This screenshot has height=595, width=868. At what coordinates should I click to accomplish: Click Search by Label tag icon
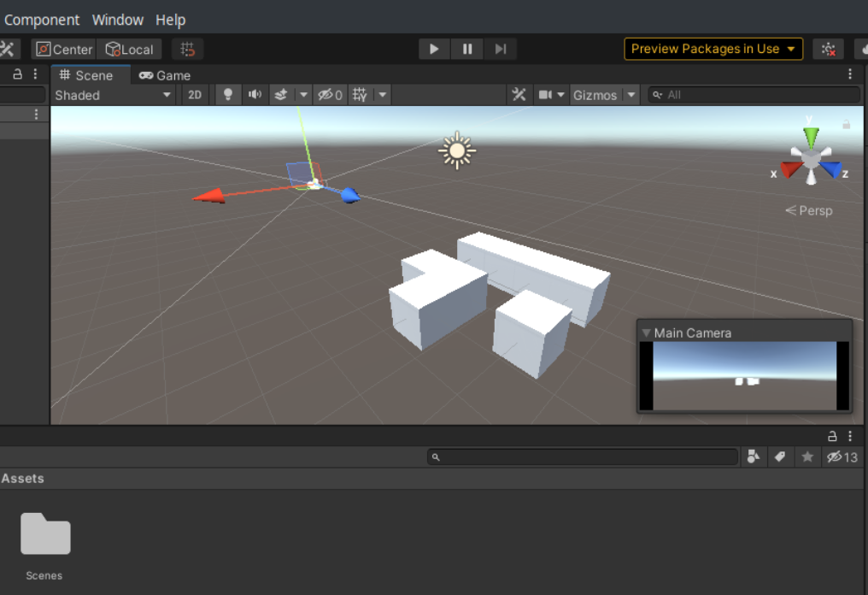pyautogui.click(x=780, y=457)
